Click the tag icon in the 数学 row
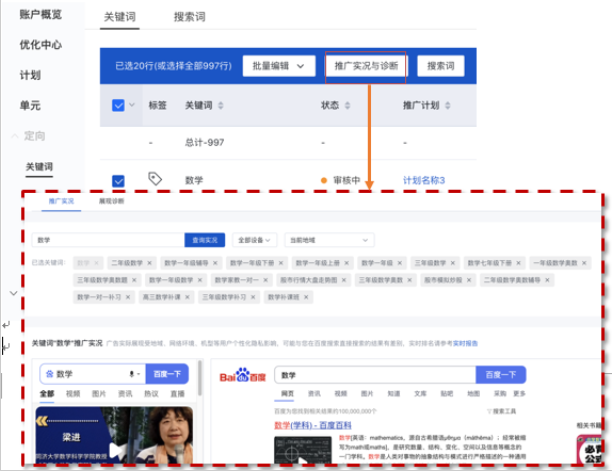612x474 pixels. click(x=155, y=179)
